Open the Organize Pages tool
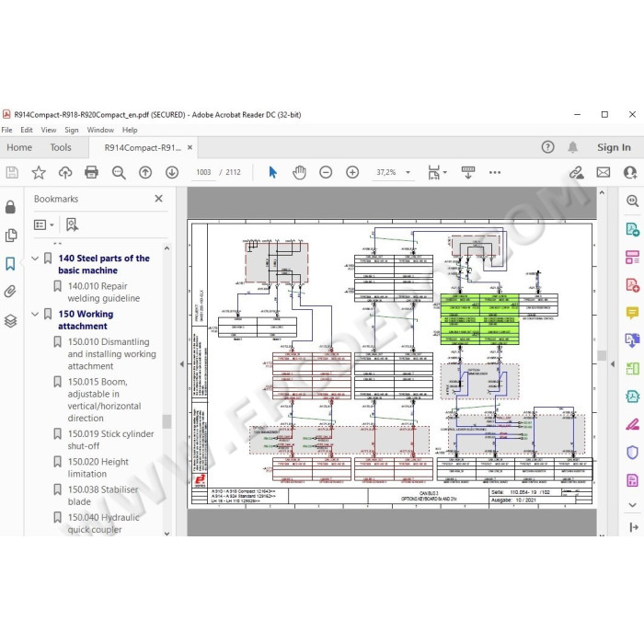This screenshot has width=644, height=644. (x=633, y=258)
